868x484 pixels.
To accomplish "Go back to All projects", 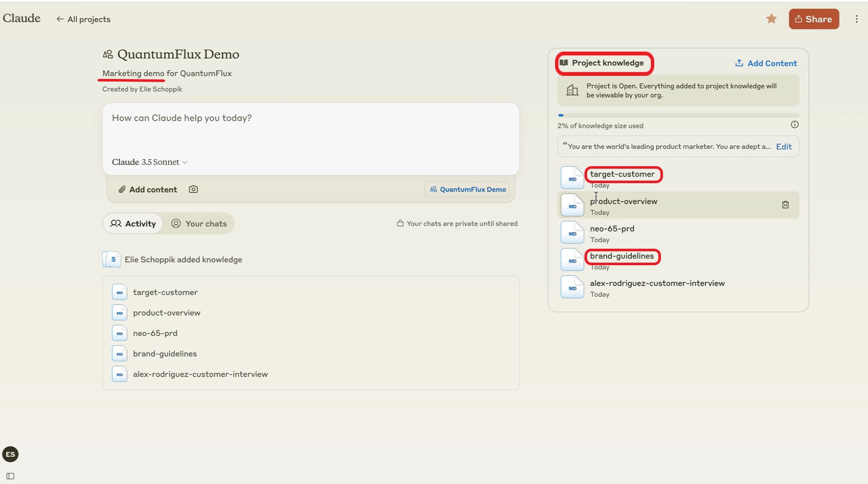I will (83, 19).
